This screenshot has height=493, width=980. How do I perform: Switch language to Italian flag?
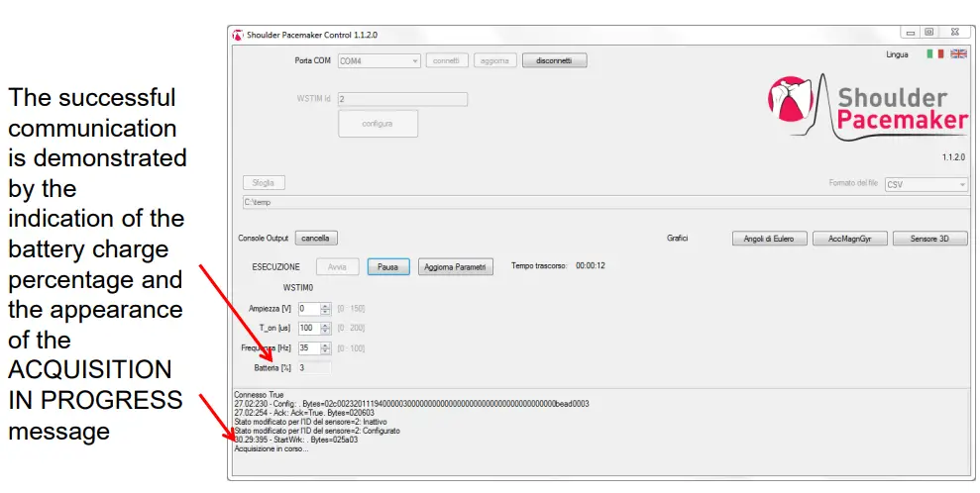tap(935, 54)
